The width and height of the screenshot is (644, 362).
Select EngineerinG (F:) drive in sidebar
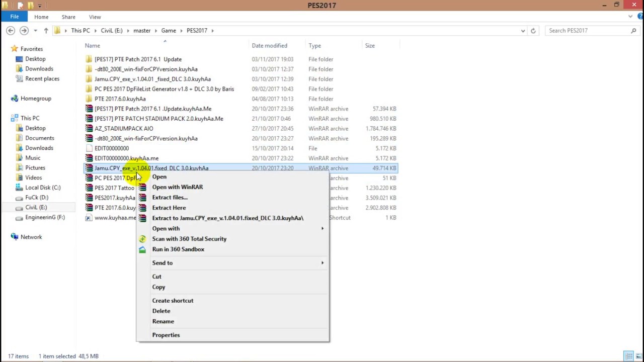pos(45,217)
